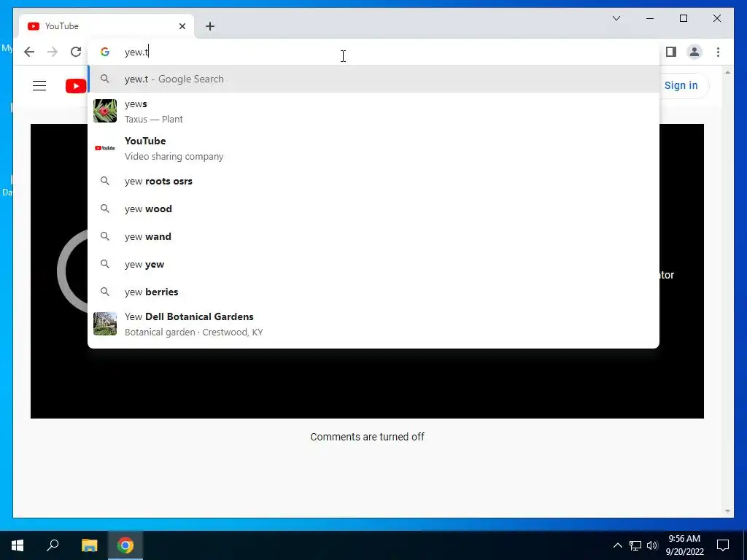This screenshot has height=560, width=747.
Task: Go back using the browser back arrow
Action: point(29,52)
